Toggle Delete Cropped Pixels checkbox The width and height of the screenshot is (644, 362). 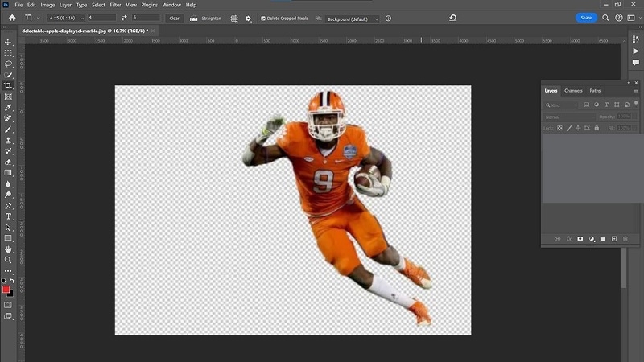[x=263, y=19]
